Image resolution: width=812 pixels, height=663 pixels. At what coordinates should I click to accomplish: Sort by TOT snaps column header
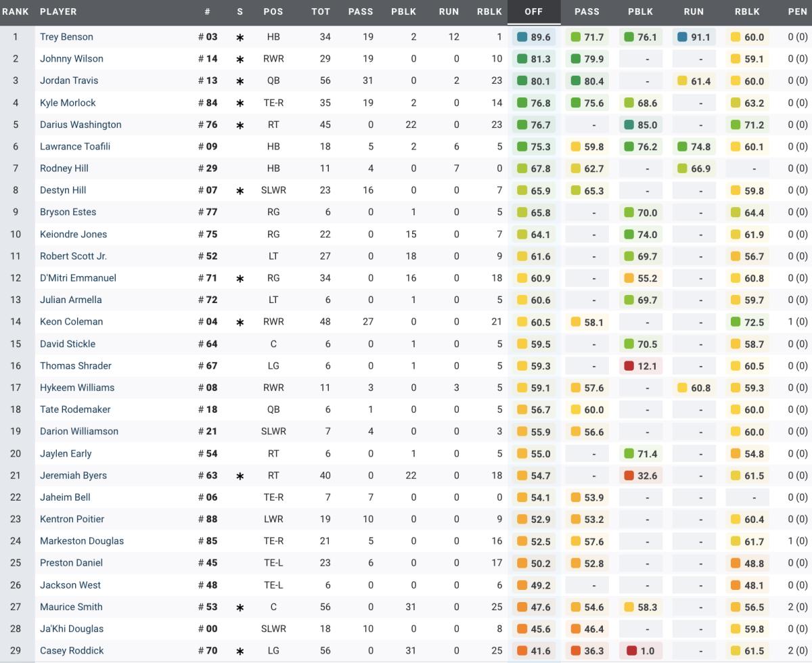point(321,12)
